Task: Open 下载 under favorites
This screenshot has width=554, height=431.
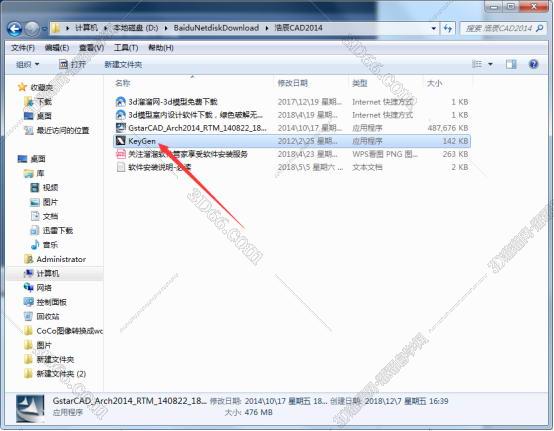Action: [38, 102]
